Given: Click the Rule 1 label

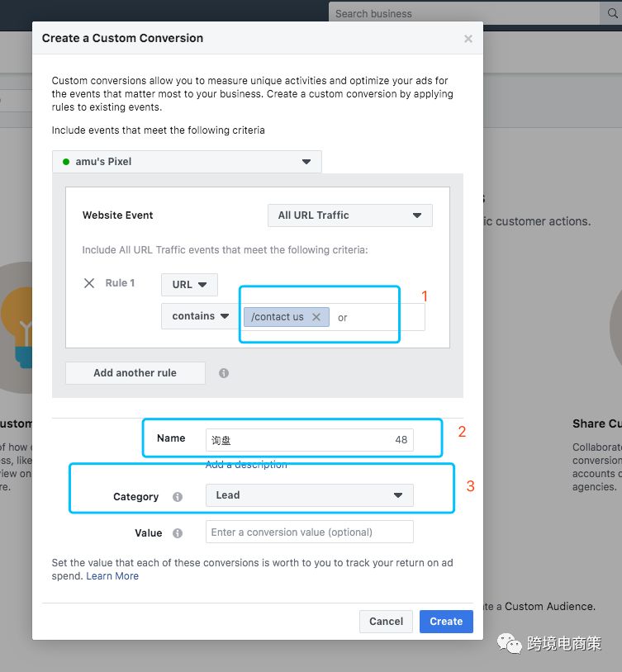Looking at the screenshot, I should click(x=120, y=283).
